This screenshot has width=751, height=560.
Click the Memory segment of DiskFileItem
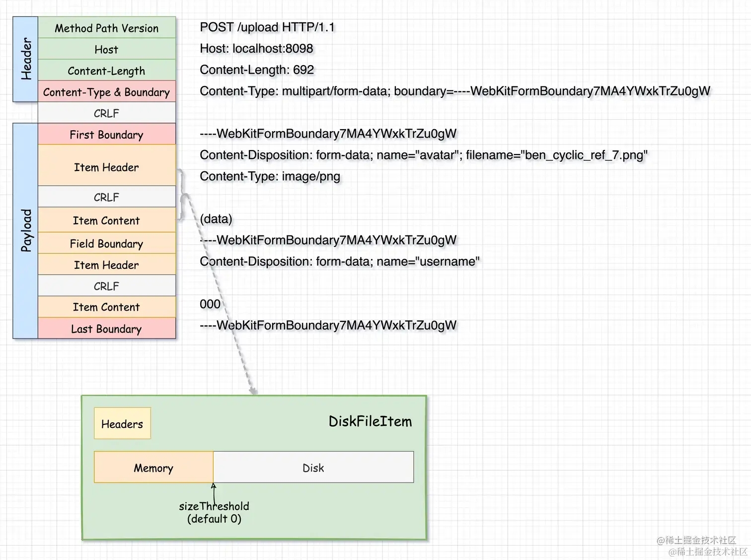click(153, 467)
